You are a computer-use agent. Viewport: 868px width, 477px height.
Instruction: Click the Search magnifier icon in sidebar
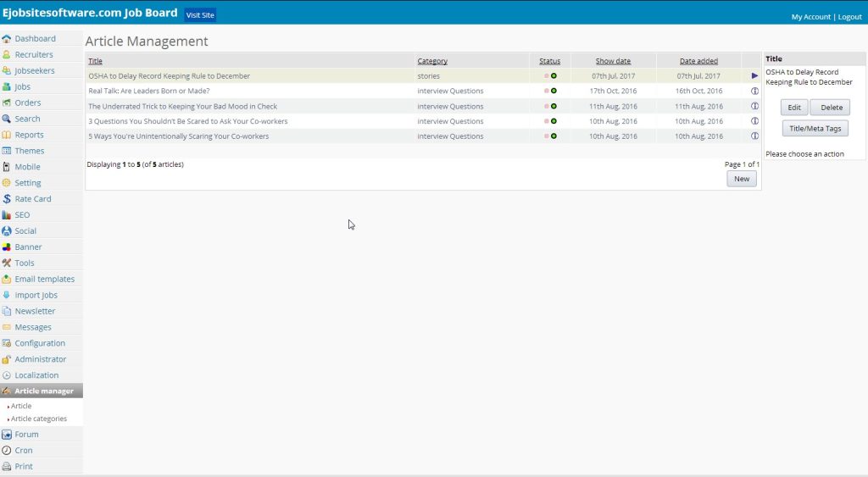7,119
